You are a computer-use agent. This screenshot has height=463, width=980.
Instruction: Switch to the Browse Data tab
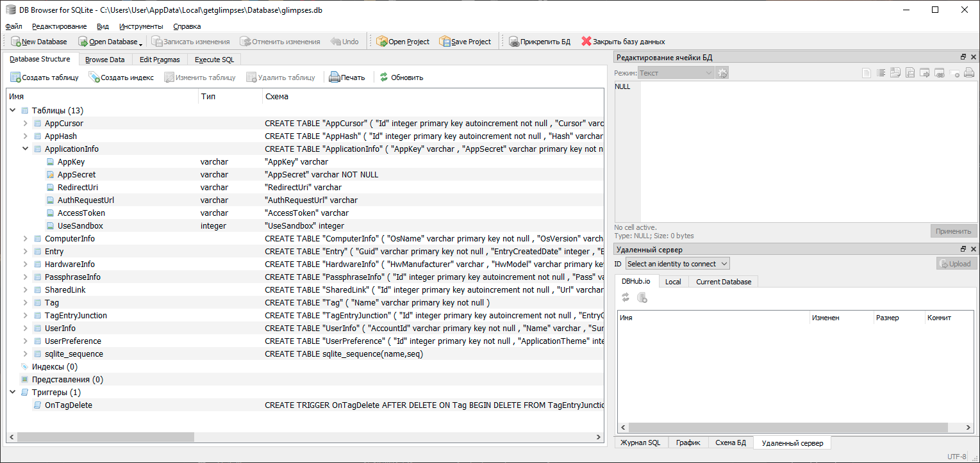[x=104, y=60]
